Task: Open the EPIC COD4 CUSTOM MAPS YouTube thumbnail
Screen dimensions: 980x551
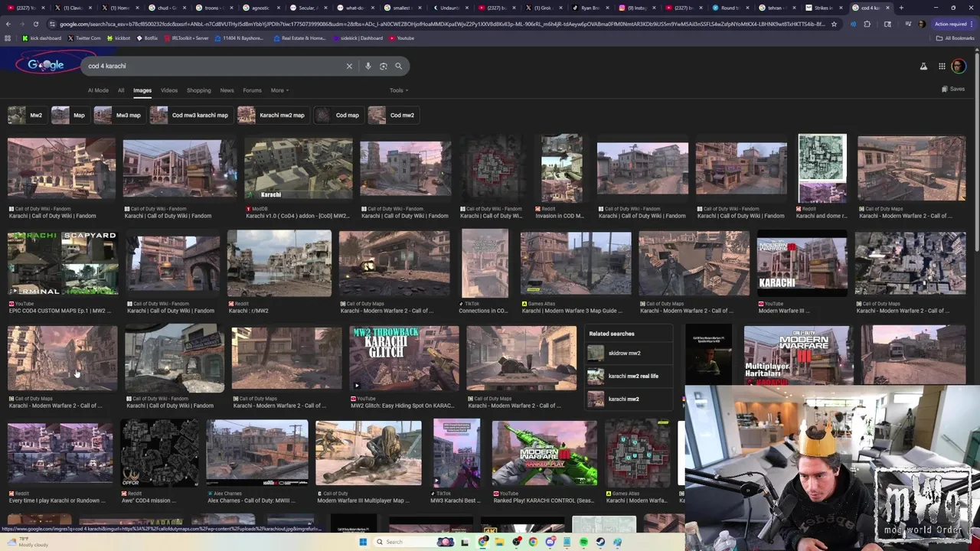Action: [63, 263]
